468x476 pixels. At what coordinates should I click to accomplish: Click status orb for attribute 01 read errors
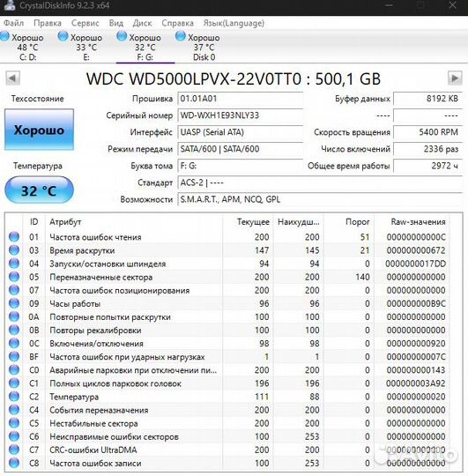pyautogui.click(x=14, y=237)
